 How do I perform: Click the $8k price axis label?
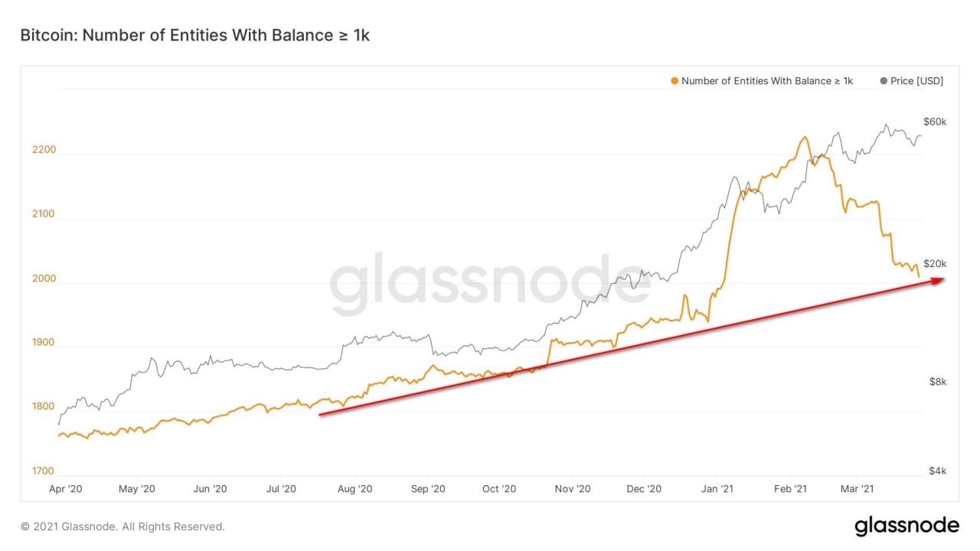click(x=938, y=382)
